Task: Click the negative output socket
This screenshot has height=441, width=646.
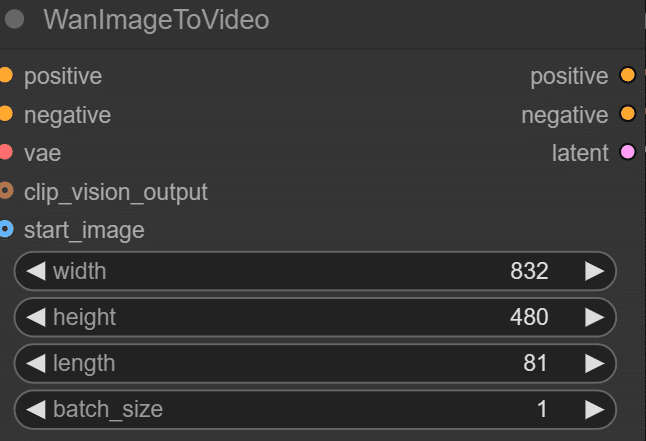Action: [627, 114]
